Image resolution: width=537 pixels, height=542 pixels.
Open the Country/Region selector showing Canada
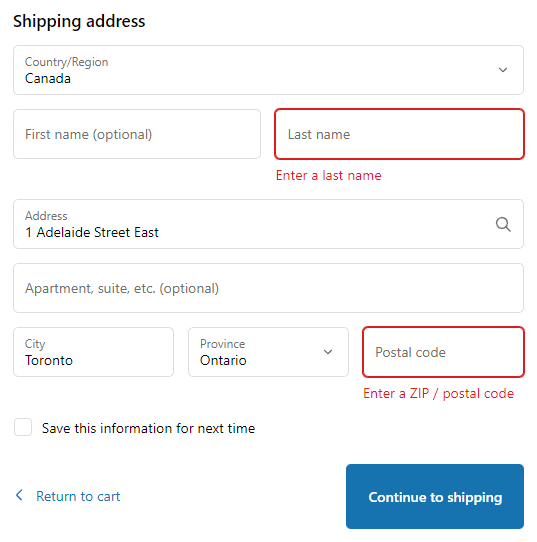pos(268,70)
